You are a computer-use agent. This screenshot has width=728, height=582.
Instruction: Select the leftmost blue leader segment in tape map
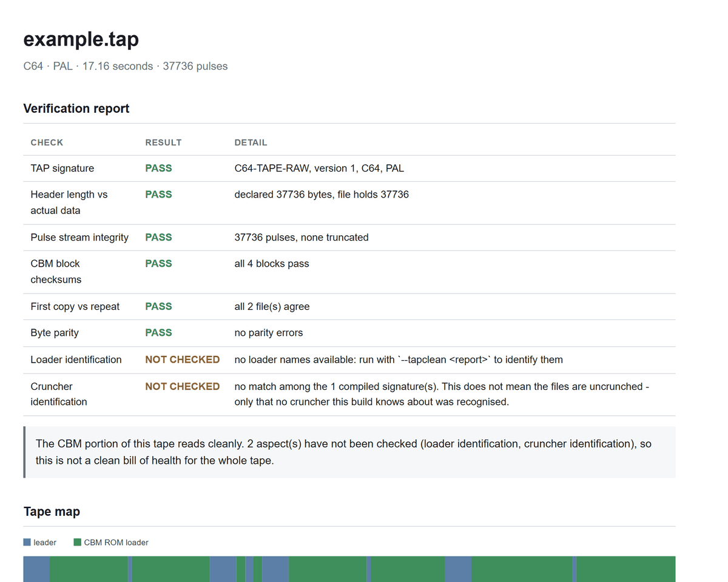point(36,569)
